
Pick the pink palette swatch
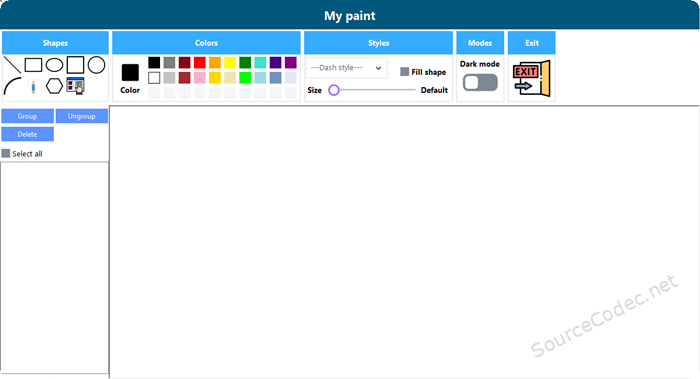pos(200,78)
